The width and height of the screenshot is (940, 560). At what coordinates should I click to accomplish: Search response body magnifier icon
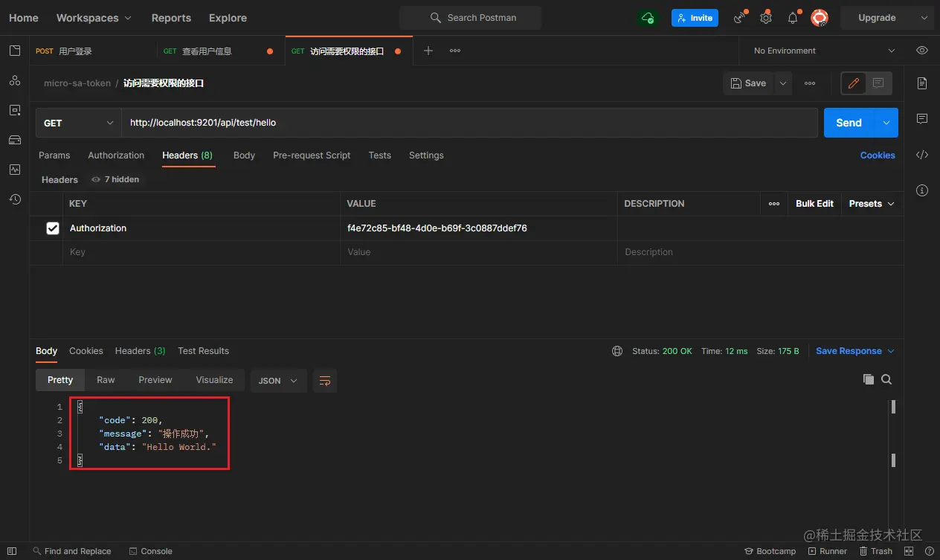(886, 379)
